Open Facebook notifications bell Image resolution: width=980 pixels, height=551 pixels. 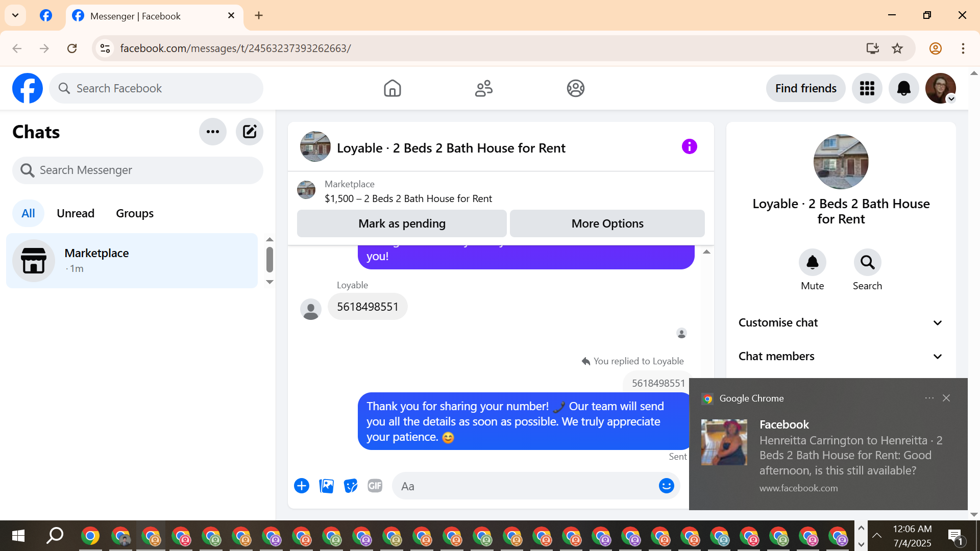coord(903,88)
